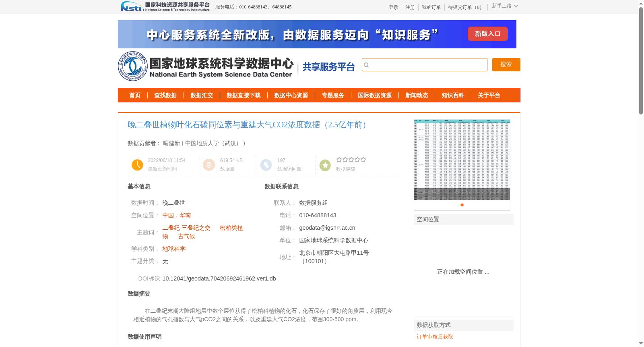This screenshot has height=347, width=644.
Task: Click the 登录 link
Action: [x=394, y=7]
